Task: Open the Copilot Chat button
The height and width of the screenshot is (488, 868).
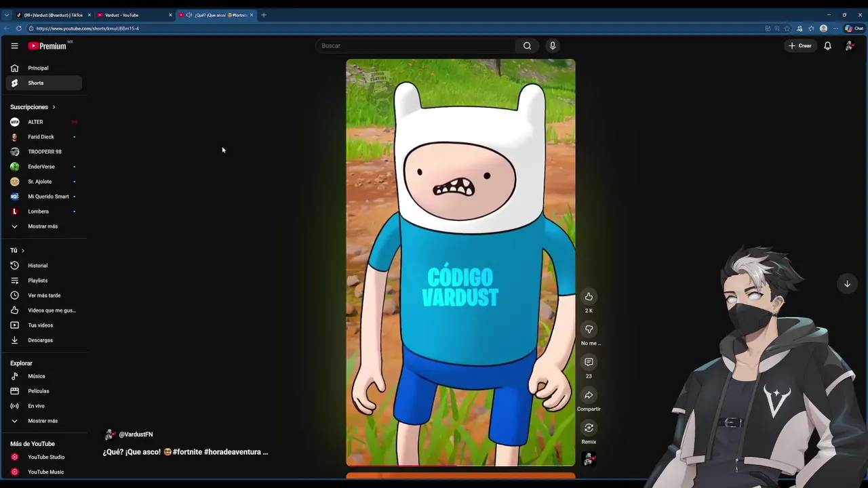Action: 853,28
